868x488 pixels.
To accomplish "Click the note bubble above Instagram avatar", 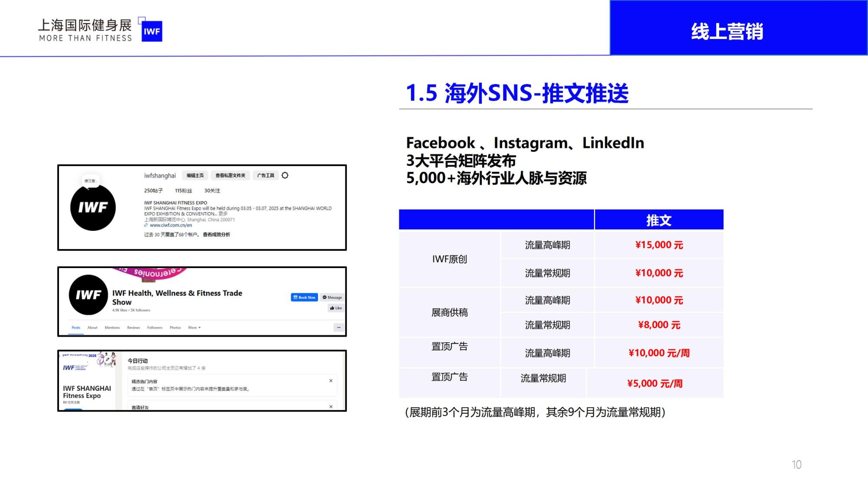I will coord(91,180).
